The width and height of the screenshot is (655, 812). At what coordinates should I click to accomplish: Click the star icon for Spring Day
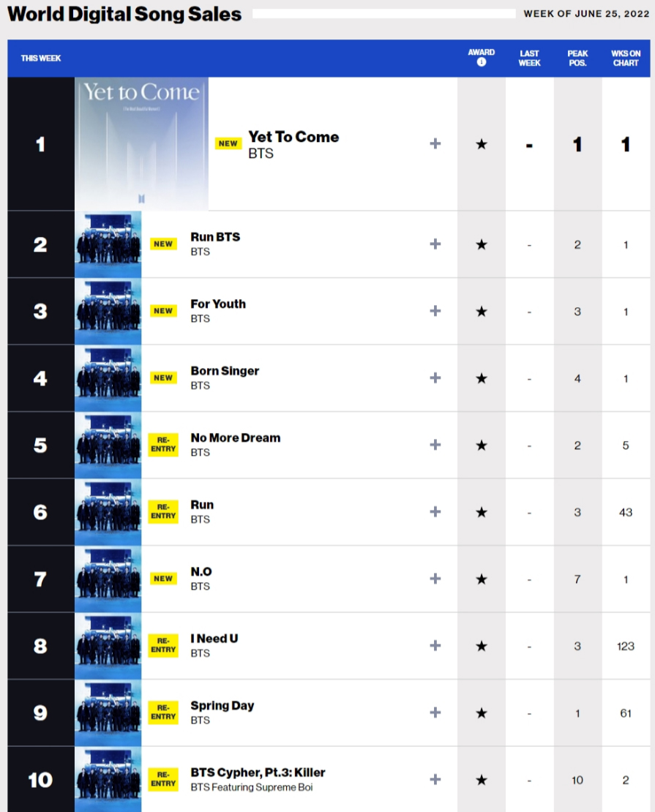click(481, 713)
